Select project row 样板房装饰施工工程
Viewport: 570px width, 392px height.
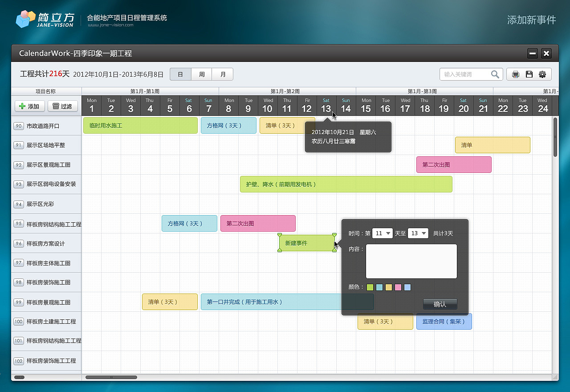pos(46,361)
